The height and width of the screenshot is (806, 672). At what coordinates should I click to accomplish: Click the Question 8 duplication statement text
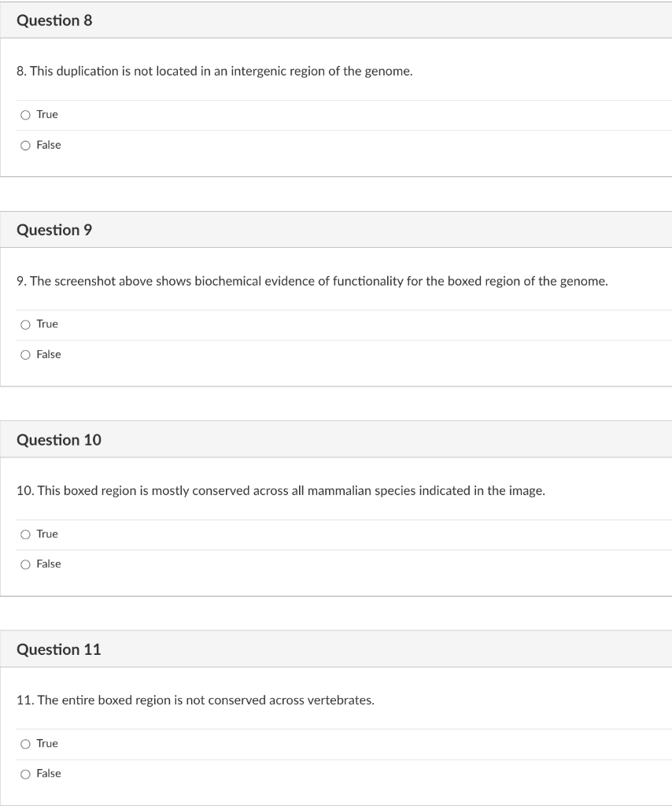click(x=214, y=71)
